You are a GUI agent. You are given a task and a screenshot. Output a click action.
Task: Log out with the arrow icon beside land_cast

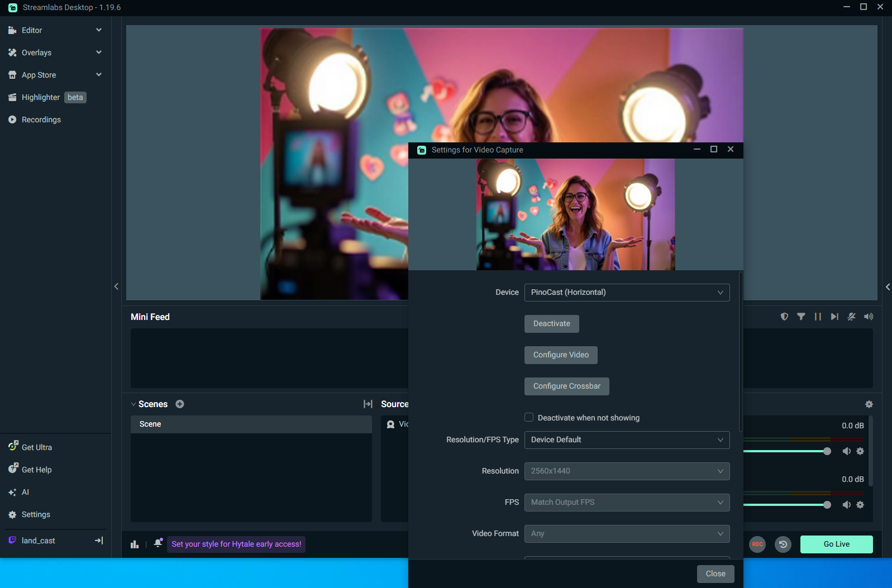[x=99, y=541]
